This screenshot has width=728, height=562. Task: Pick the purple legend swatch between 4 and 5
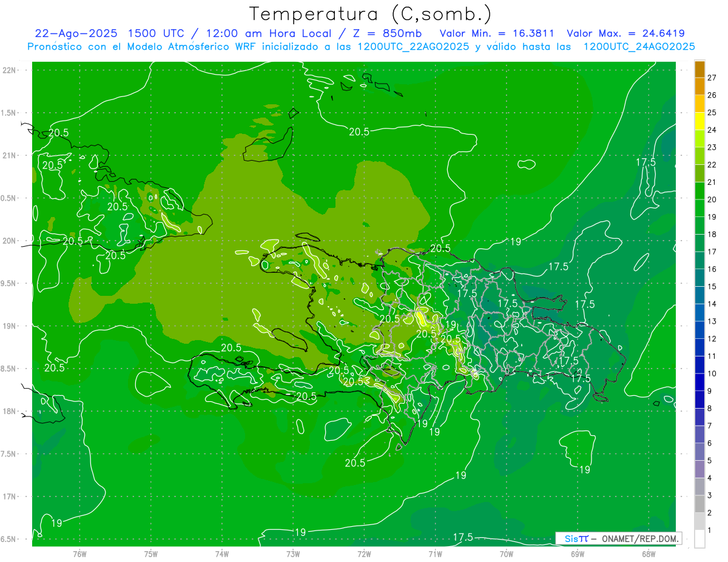[x=699, y=469]
